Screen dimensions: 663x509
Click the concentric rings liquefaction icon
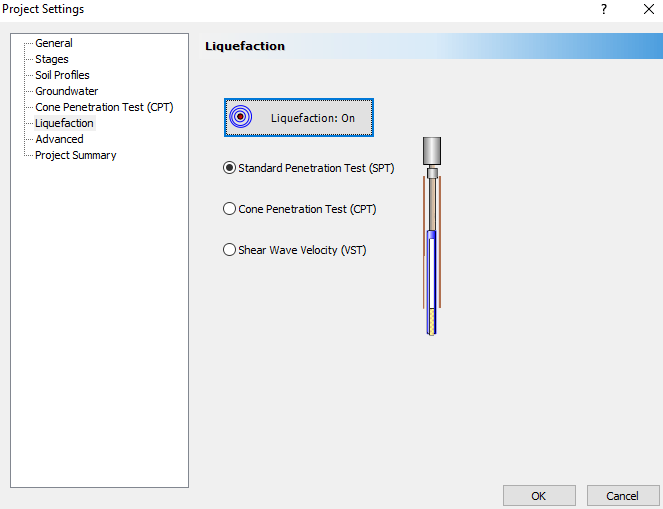pyautogui.click(x=241, y=118)
